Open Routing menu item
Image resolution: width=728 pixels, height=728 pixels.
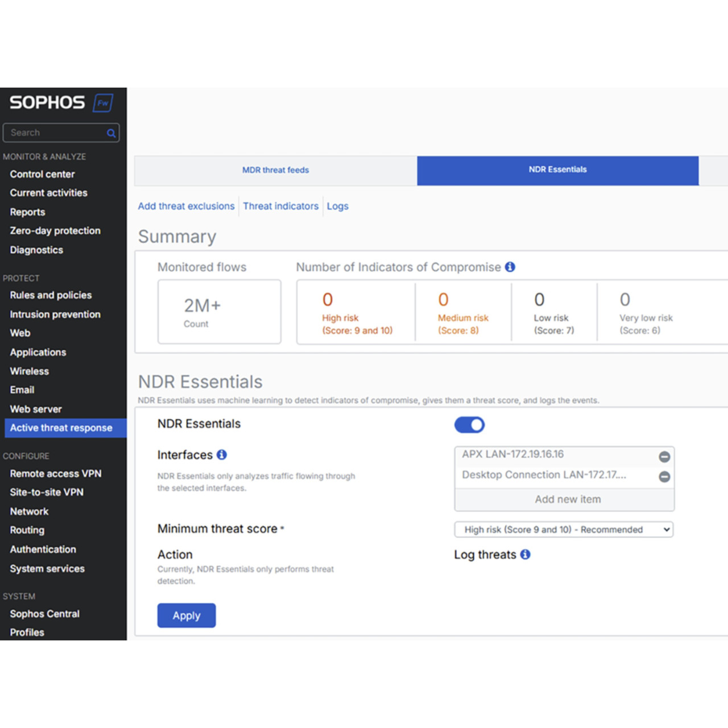(x=27, y=530)
